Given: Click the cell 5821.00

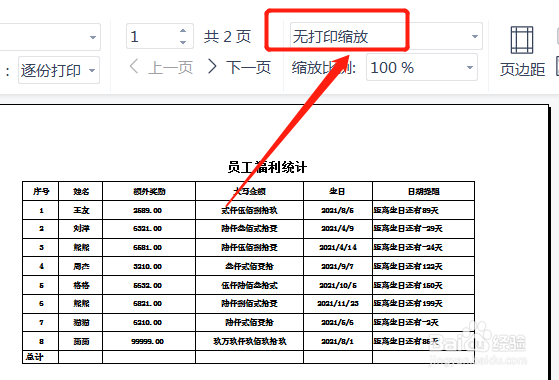Looking at the screenshot, I should (x=148, y=304).
